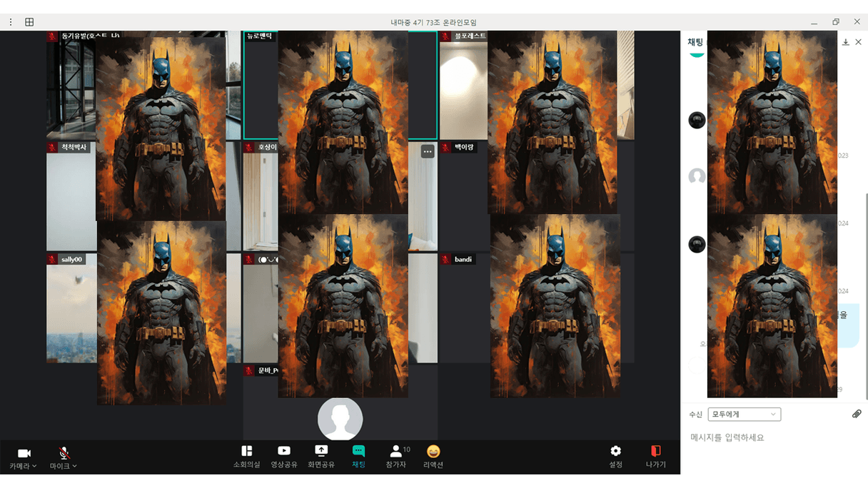The image size is (868, 488).
Task: Click the window title 내마중 4기 73조 온라인모임
Action: (433, 22)
